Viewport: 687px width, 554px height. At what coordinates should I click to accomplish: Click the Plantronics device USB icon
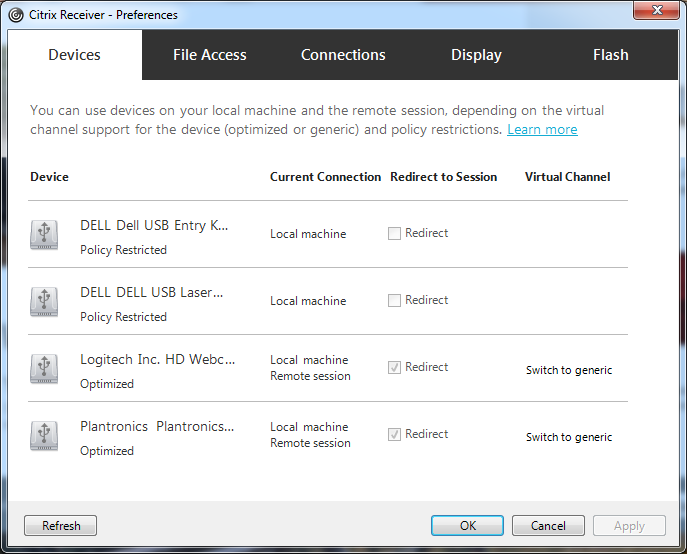coord(44,435)
